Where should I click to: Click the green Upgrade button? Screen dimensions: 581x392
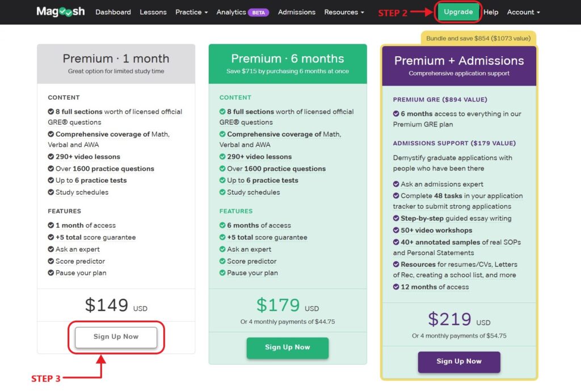point(457,11)
